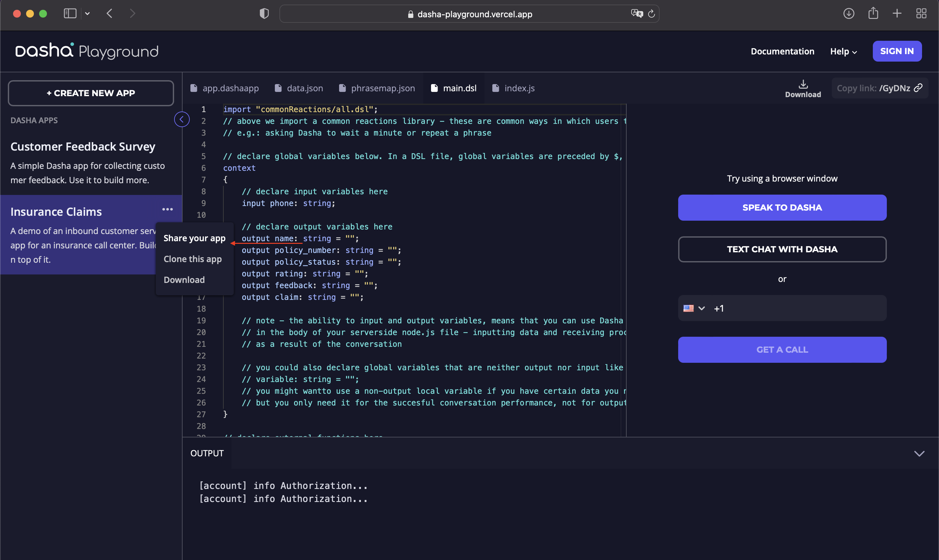Open the phrasemap.json file tab
Viewport: 939px width, 560px height.
[377, 88]
